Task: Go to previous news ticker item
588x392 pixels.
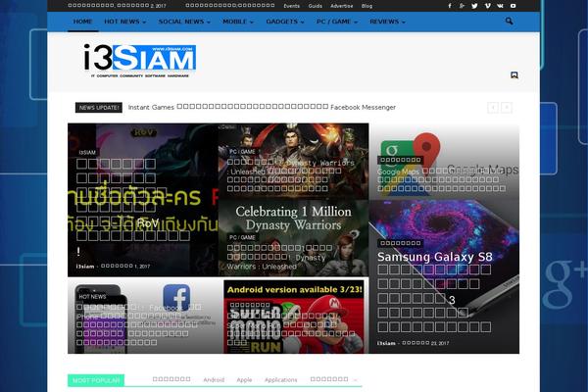Action: pos(493,108)
